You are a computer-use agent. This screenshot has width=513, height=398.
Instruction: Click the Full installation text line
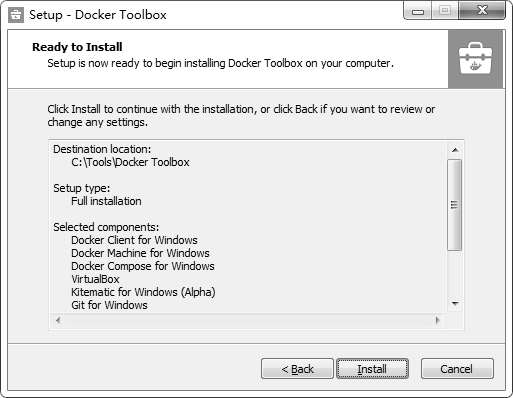point(106,201)
